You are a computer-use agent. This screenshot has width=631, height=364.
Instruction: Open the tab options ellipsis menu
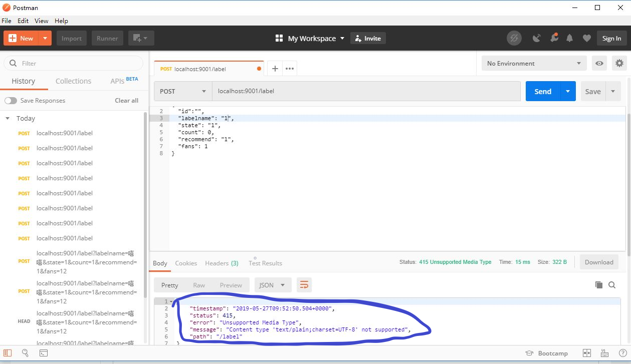point(290,69)
